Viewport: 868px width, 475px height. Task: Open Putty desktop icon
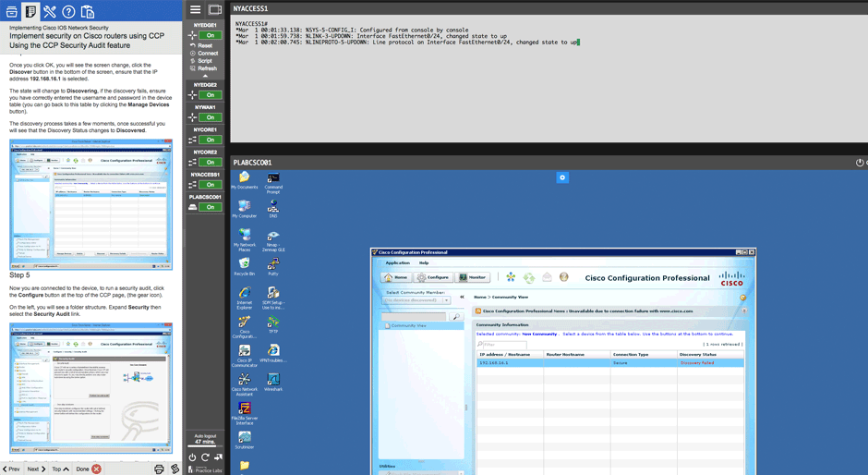click(273, 266)
